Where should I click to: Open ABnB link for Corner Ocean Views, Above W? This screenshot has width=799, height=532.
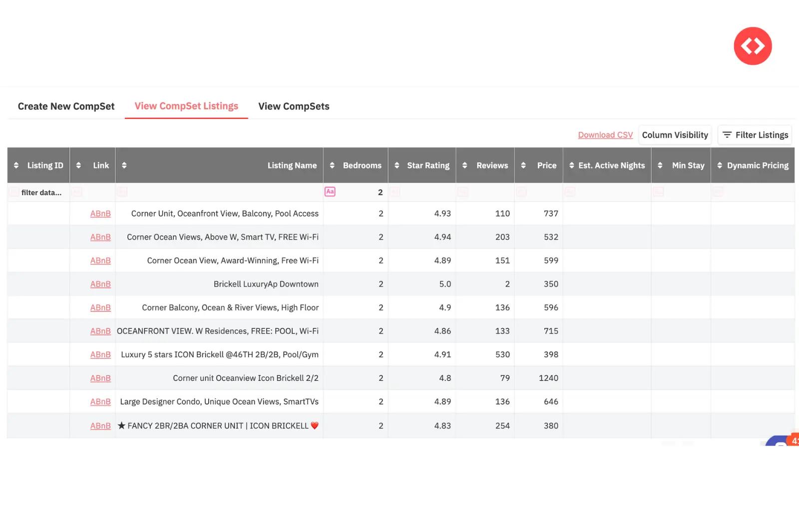pyautogui.click(x=100, y=237)
